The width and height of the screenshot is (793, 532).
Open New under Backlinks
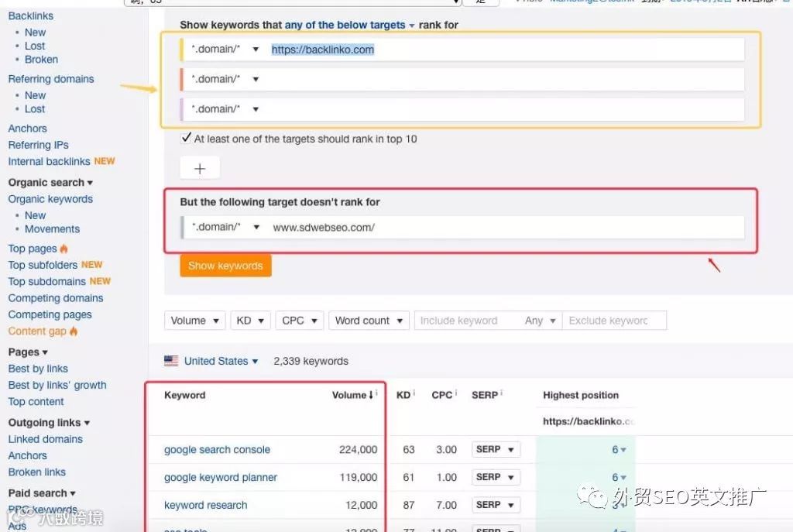pyautogui.click(x=36, y=33)
